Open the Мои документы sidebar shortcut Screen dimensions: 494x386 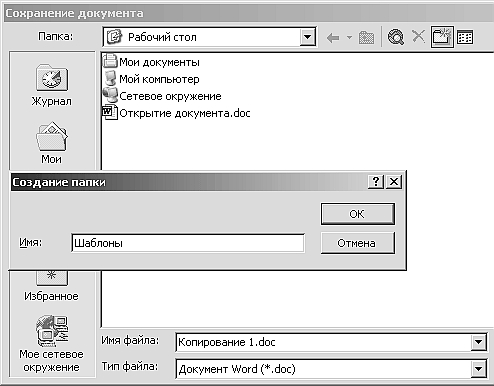(x=52, y=143)
